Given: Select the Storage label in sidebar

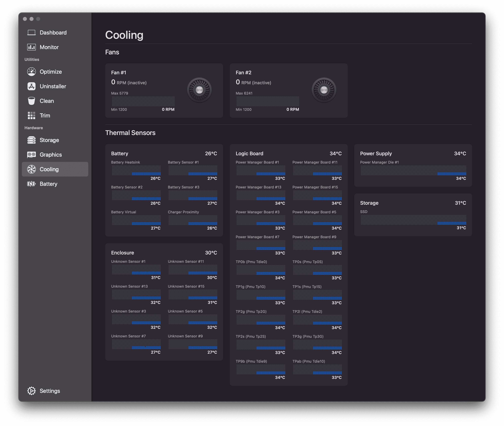Looking at the screenshot, I should (x=49, y=140).
